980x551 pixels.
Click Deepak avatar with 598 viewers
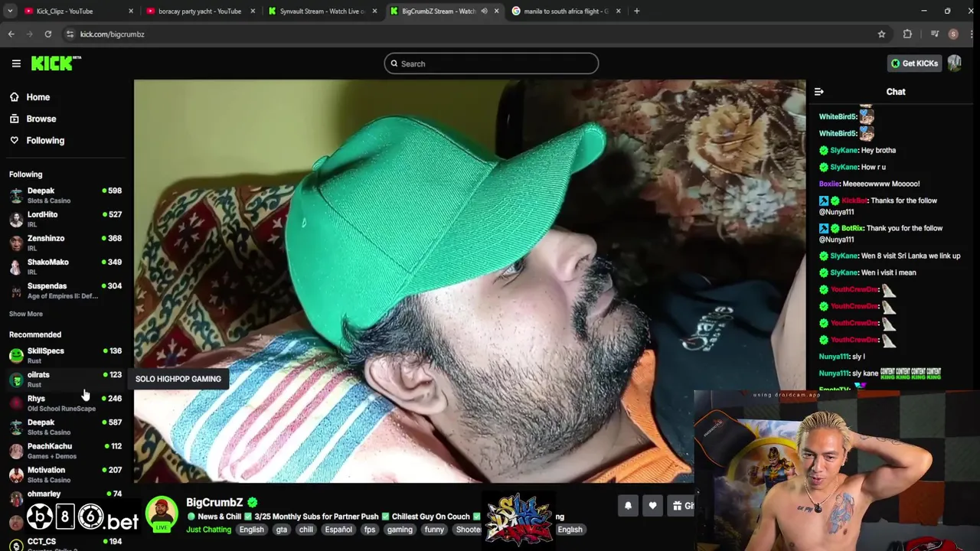pyautogui.click(x=16, y=195)
